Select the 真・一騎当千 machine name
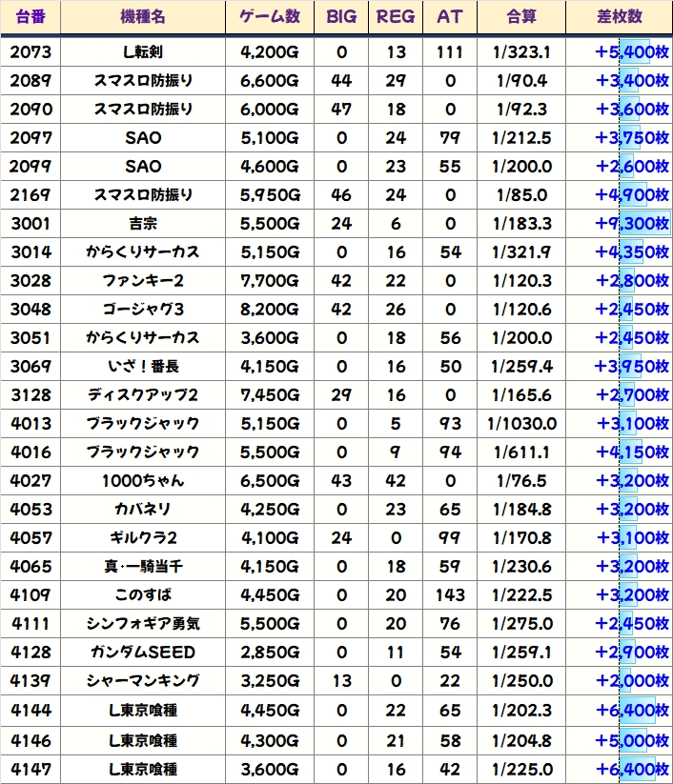The height and width of the screenshot is (784, 673). click(143, 566)
